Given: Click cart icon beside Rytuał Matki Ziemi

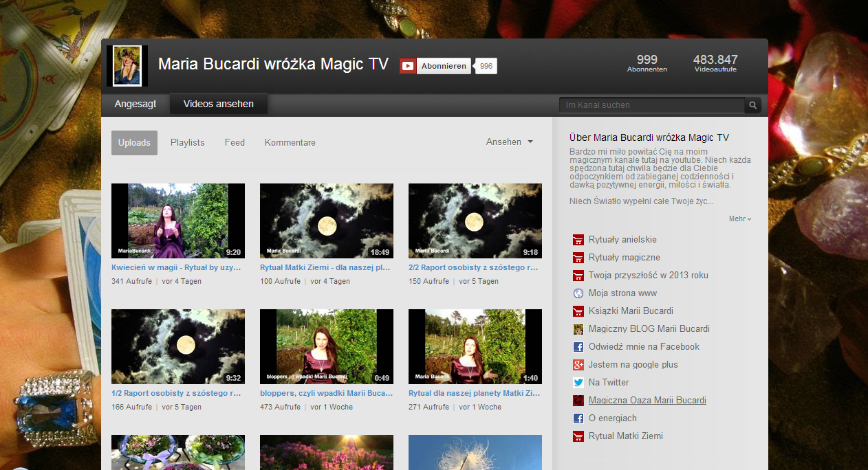Looking at the screenshot, I should (578, 436).
